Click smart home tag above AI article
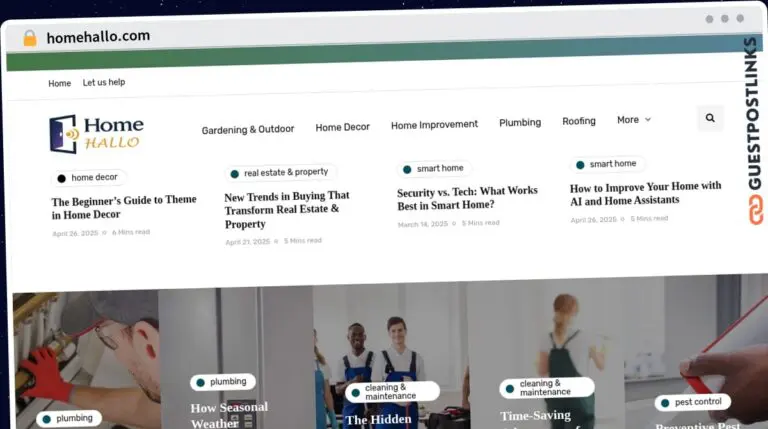 pos(607,164)
